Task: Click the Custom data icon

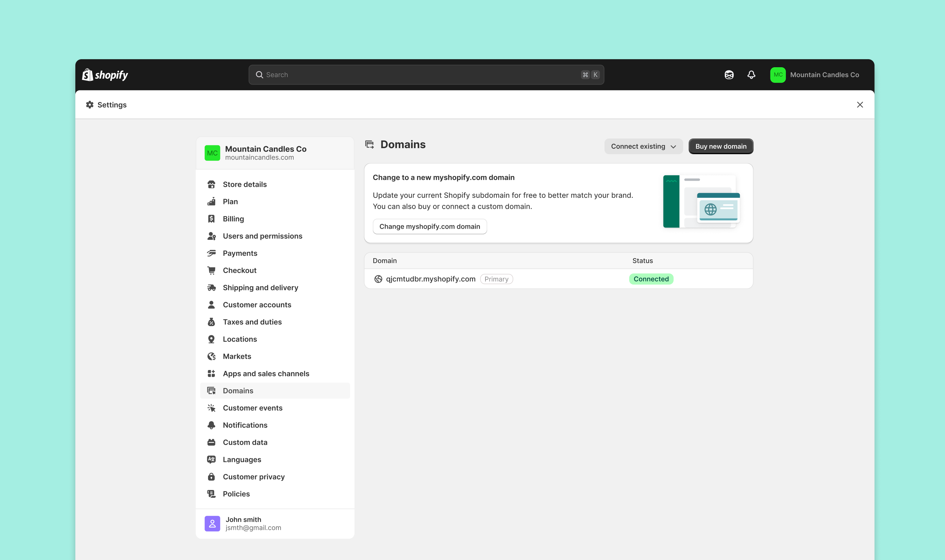Action: tap(211, 442)
